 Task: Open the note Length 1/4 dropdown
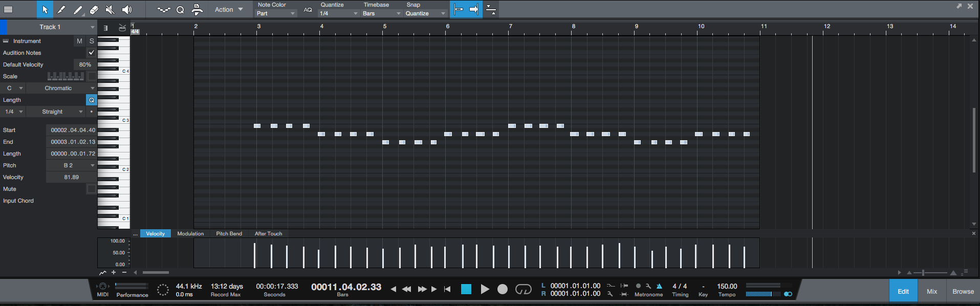(13, 112)
